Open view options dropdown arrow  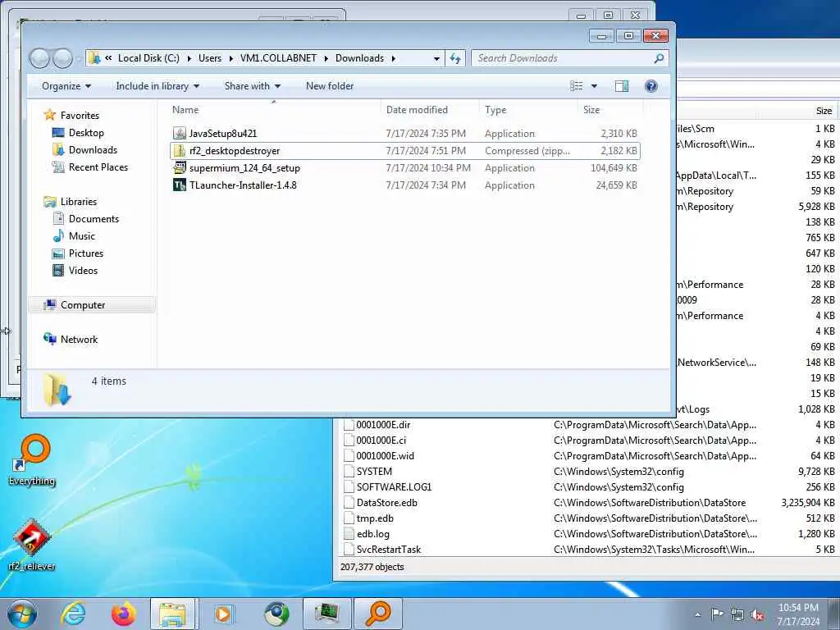point(594,86)
